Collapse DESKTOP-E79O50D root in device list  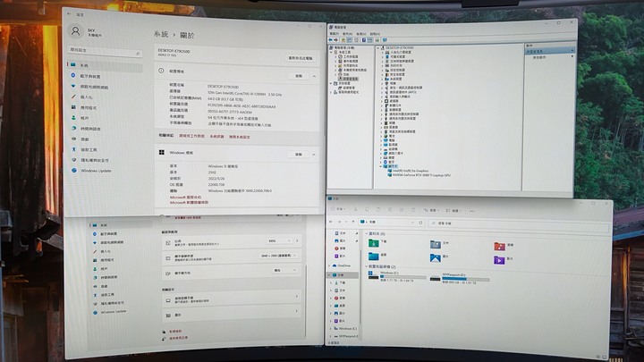378,48
